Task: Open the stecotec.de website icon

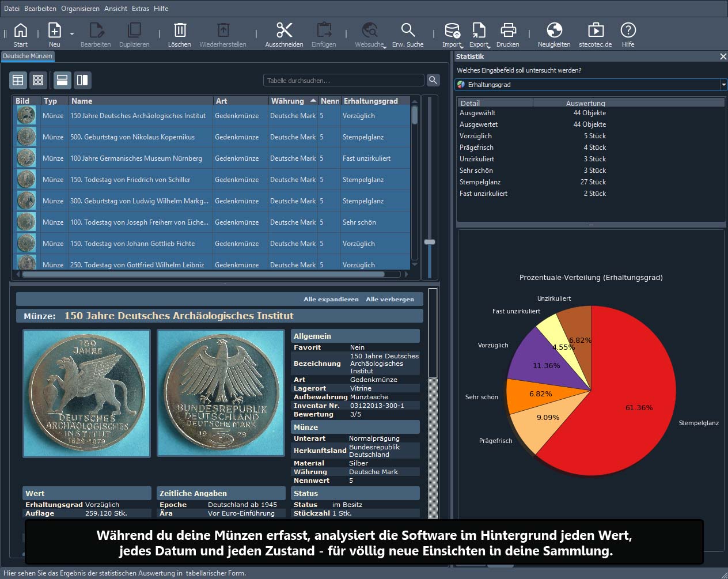Action: click(x=595, y=35)
